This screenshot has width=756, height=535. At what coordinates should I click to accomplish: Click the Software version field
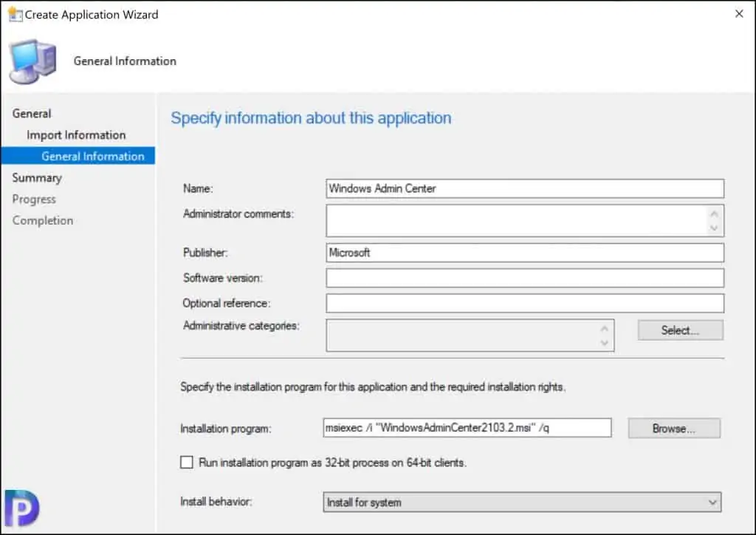(525, 278)
